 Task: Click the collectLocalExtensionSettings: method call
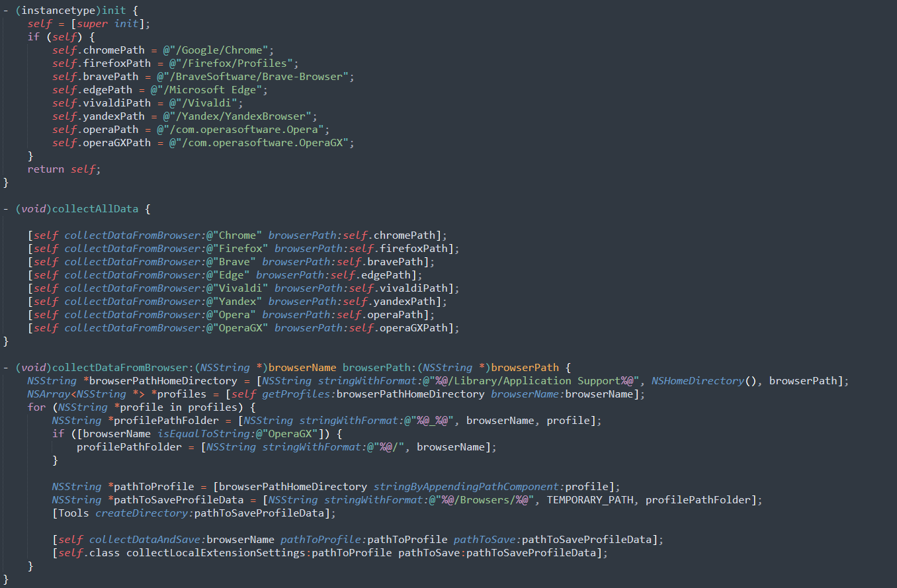point(218,553)
